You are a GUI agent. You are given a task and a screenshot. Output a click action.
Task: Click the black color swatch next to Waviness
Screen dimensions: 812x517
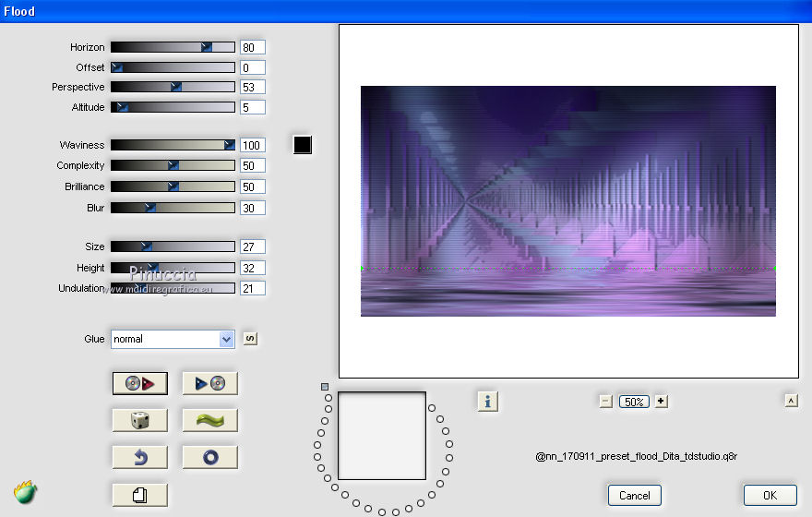[x=303, y=145]
